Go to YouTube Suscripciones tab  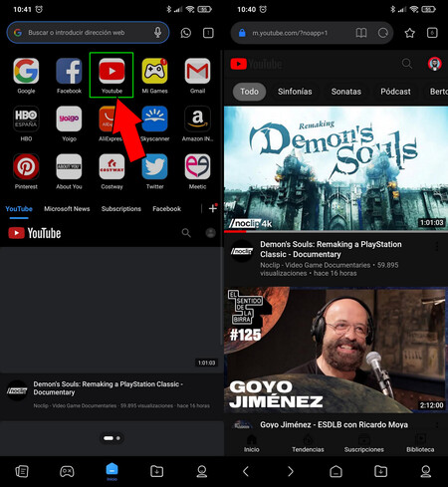point(363,443)
